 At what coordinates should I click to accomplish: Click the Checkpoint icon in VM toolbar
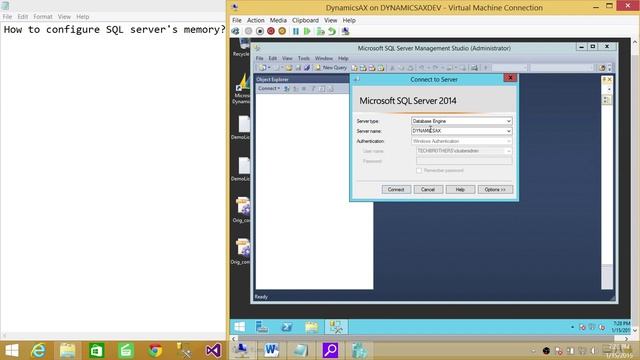[x=320, y=31]
